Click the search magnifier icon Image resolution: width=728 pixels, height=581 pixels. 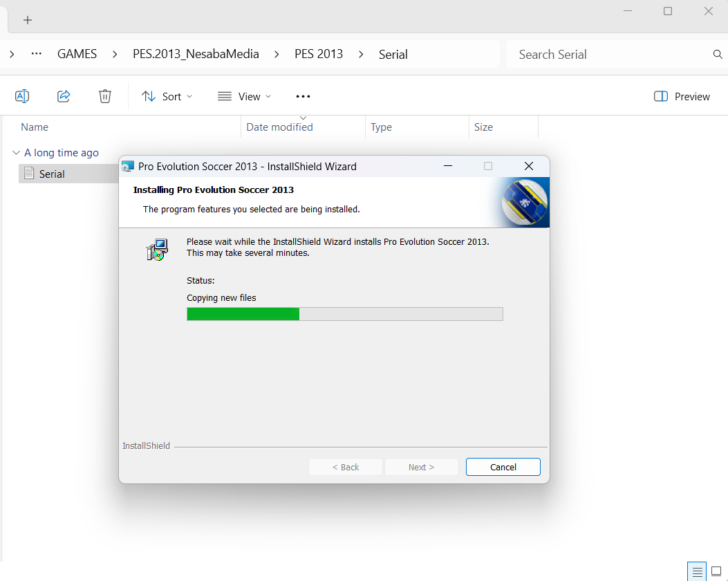718,55
